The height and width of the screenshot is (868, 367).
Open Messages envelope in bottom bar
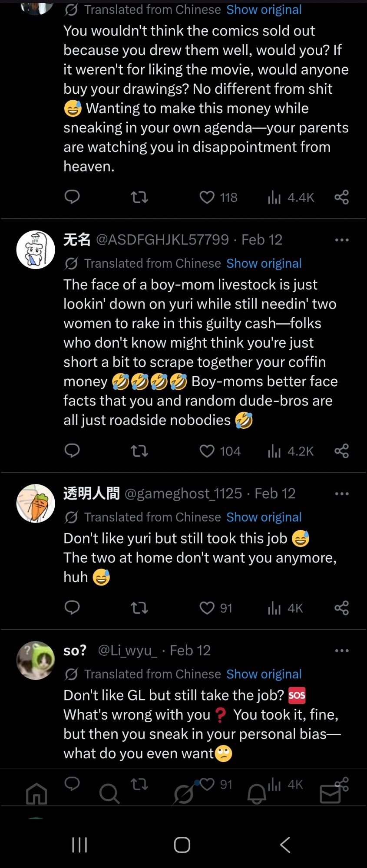point(330,794)
